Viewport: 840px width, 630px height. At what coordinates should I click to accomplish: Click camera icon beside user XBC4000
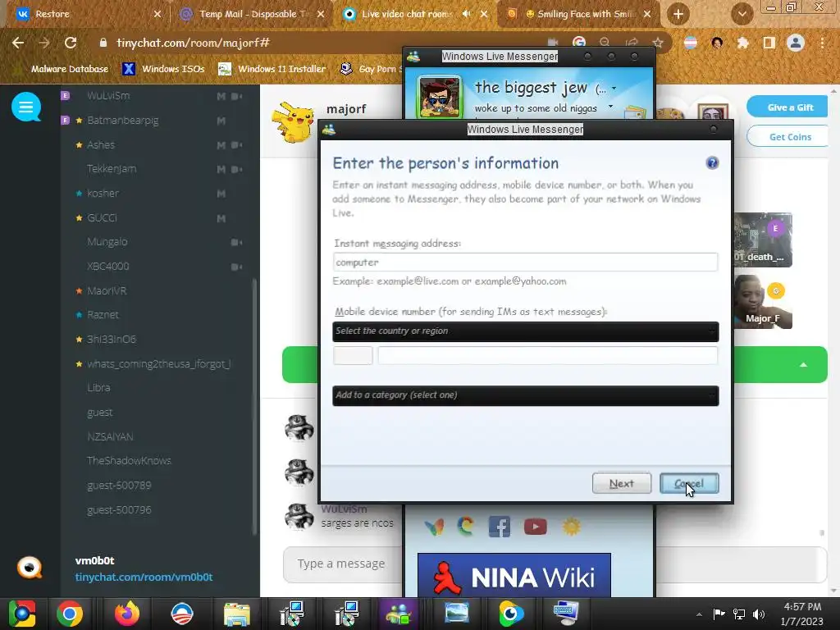236,267
